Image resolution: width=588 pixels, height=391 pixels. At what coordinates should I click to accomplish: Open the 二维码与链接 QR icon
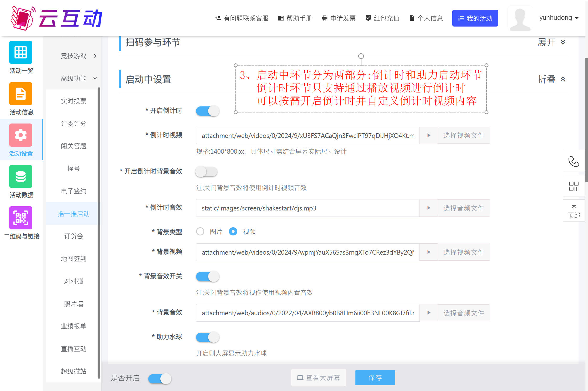pos(21,218)
